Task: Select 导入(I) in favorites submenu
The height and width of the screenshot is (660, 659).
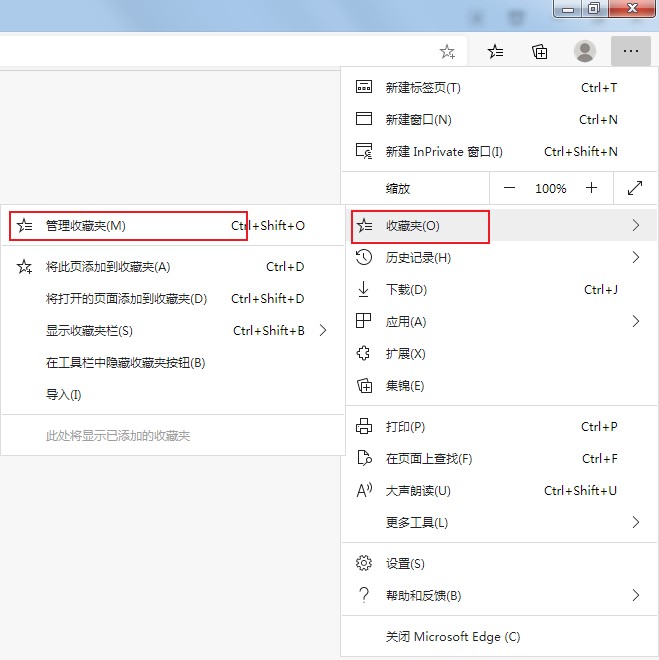Action: click(173, 394)
